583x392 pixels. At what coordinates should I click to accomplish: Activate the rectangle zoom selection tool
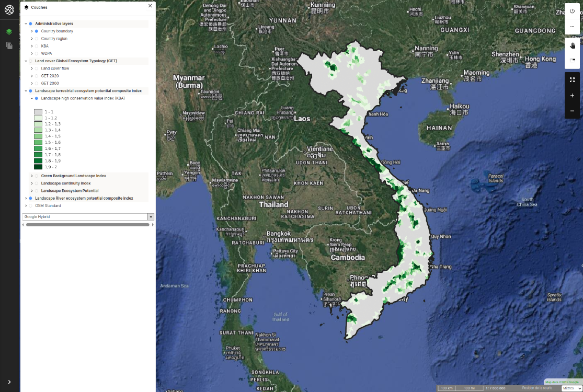tap(572, 61)
